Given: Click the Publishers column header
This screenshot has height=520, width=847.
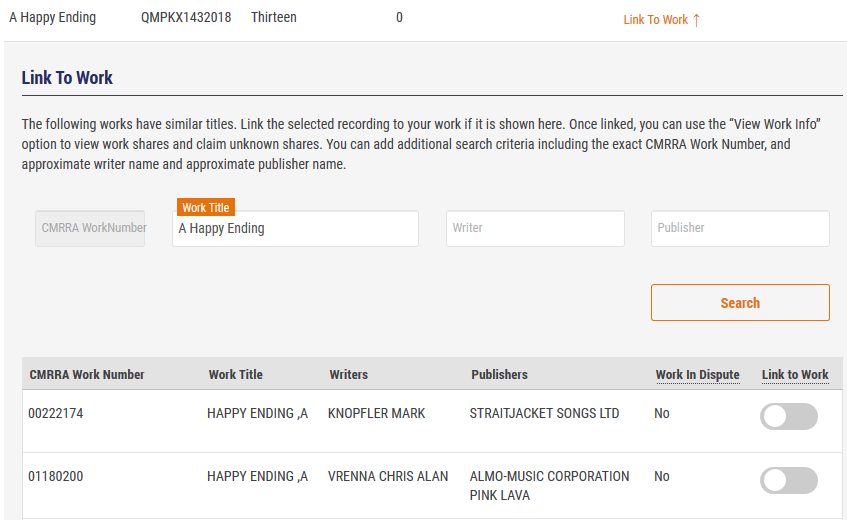Looking at the screenshot, I should click(499, 375).
